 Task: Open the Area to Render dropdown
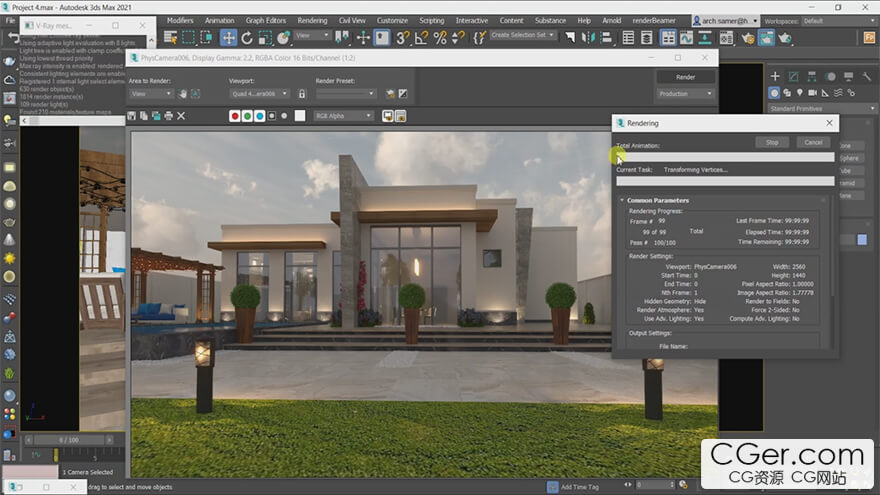[x=151, y=94]
